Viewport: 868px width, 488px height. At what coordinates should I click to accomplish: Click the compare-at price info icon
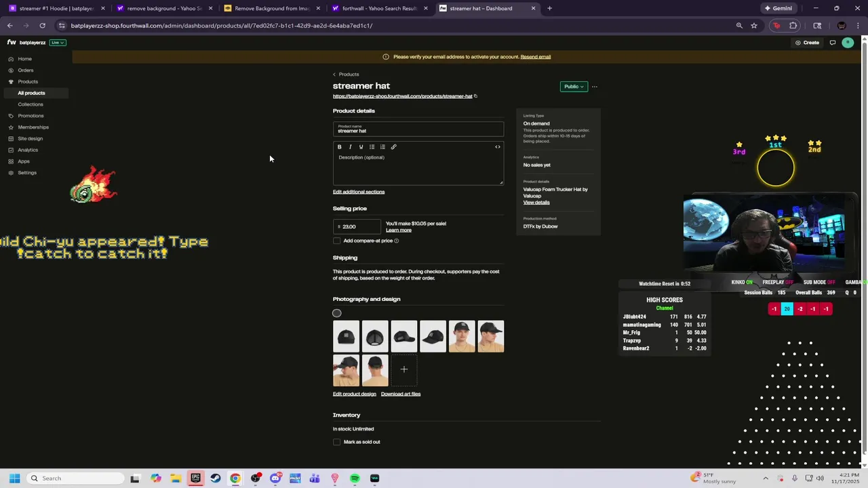tap(397, 241)
